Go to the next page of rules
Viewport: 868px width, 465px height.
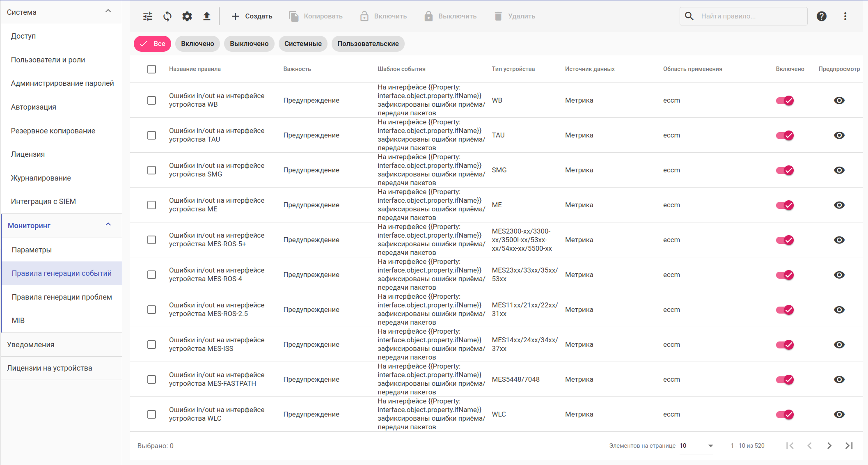pos(829,446)
